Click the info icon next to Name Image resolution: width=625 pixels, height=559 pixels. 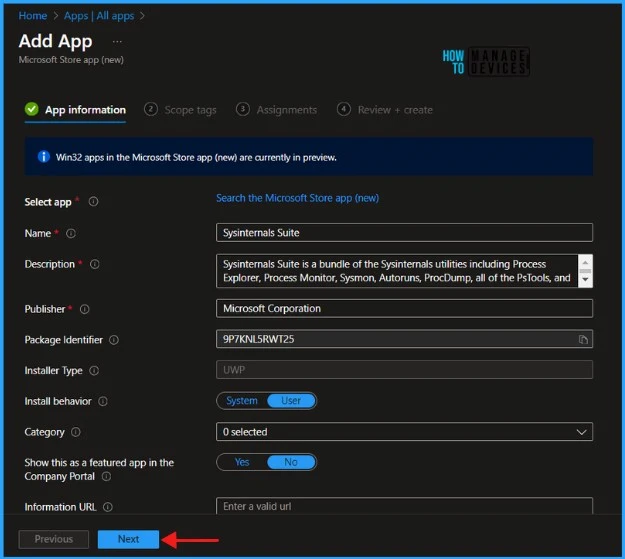71,233
